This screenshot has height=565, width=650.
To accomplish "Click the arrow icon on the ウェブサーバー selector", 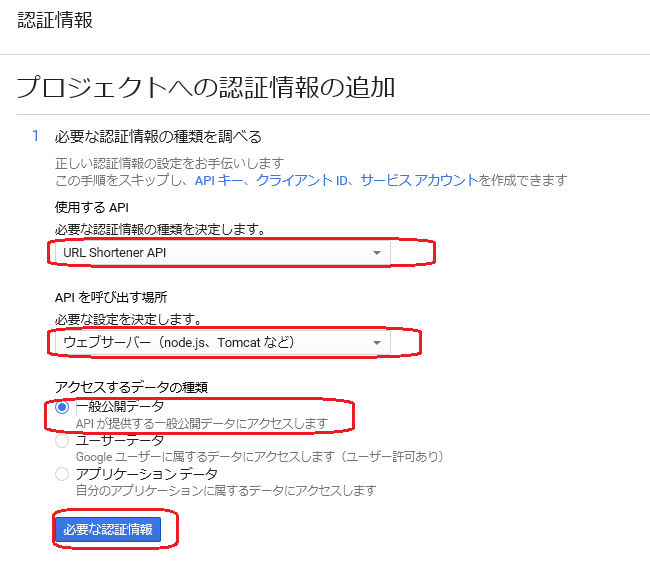I will [376, 343].
